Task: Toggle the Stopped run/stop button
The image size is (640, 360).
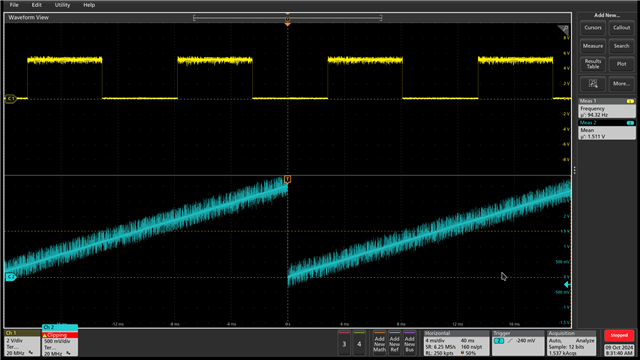Action: tap(619, 336)
